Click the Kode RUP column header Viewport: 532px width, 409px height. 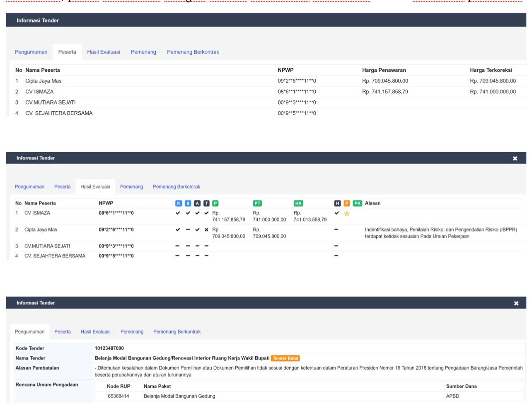point(118,386)
